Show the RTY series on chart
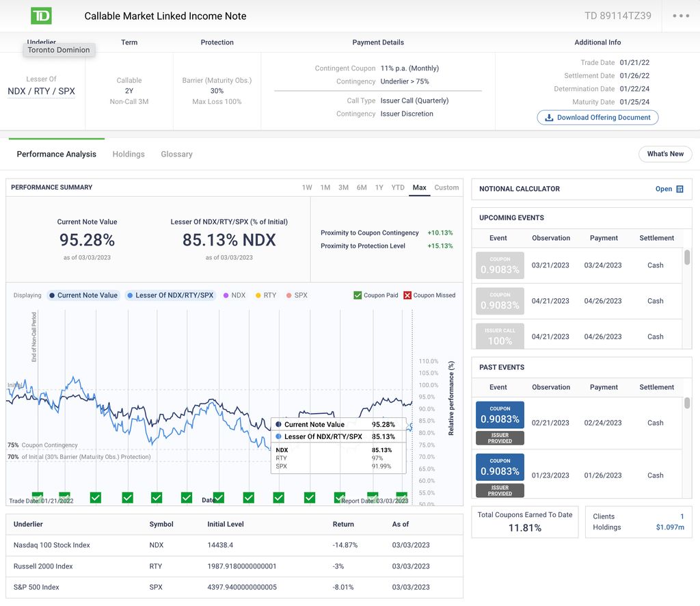Image resolution: width=700 pixels, height=606 pixels. (266, 295)
